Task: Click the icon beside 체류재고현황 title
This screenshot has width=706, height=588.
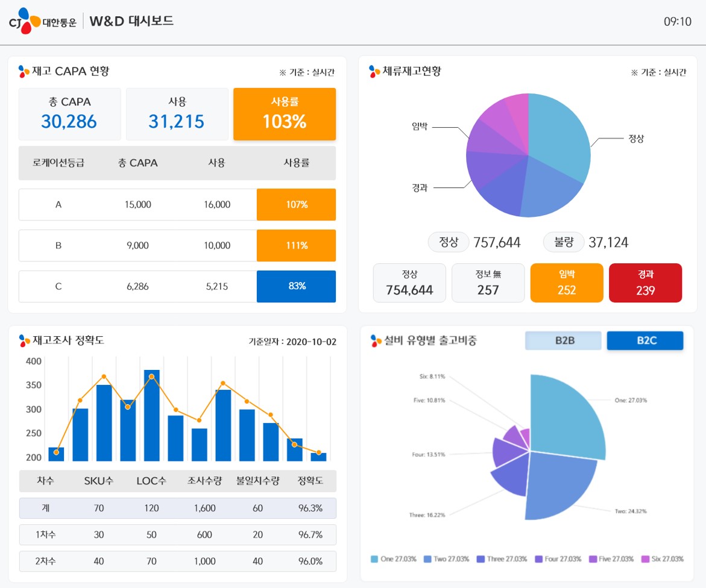Action: point(374,72)
